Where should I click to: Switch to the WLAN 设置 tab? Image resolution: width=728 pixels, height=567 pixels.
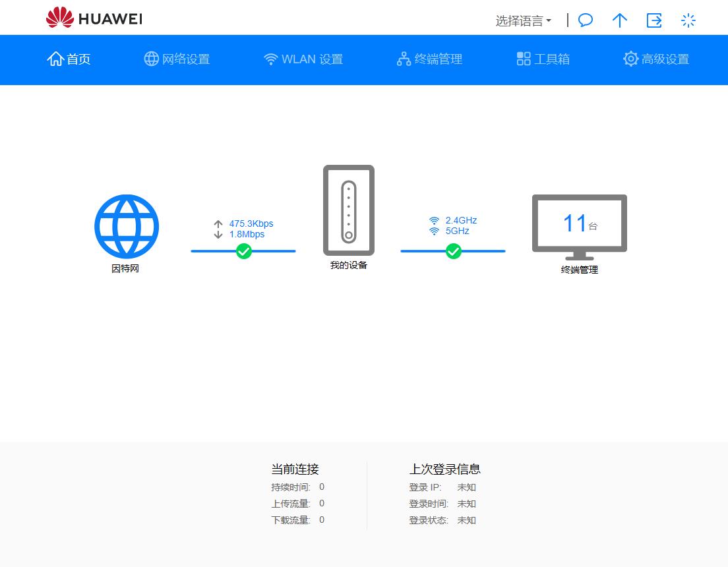303,59
